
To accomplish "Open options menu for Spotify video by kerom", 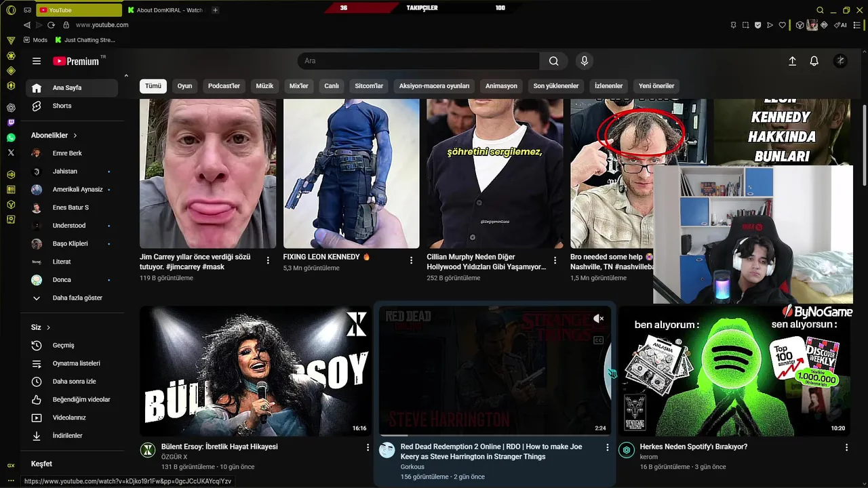I will [846, 447].
